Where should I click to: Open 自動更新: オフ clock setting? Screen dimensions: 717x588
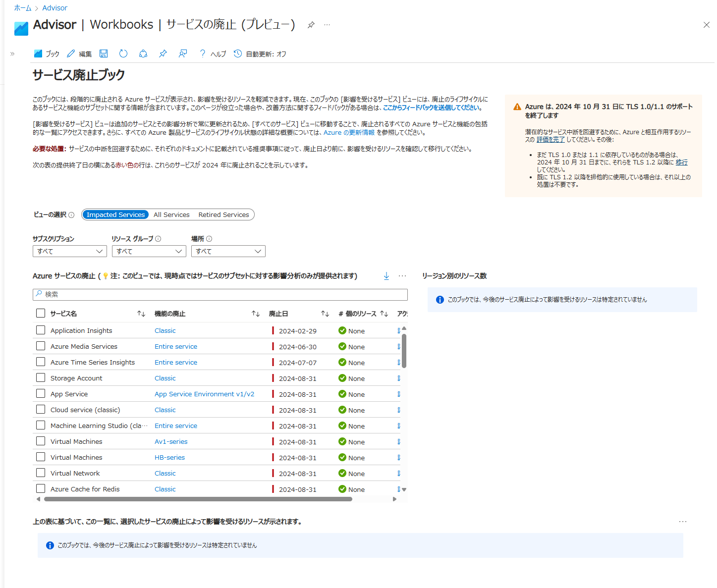click(260, 53)
